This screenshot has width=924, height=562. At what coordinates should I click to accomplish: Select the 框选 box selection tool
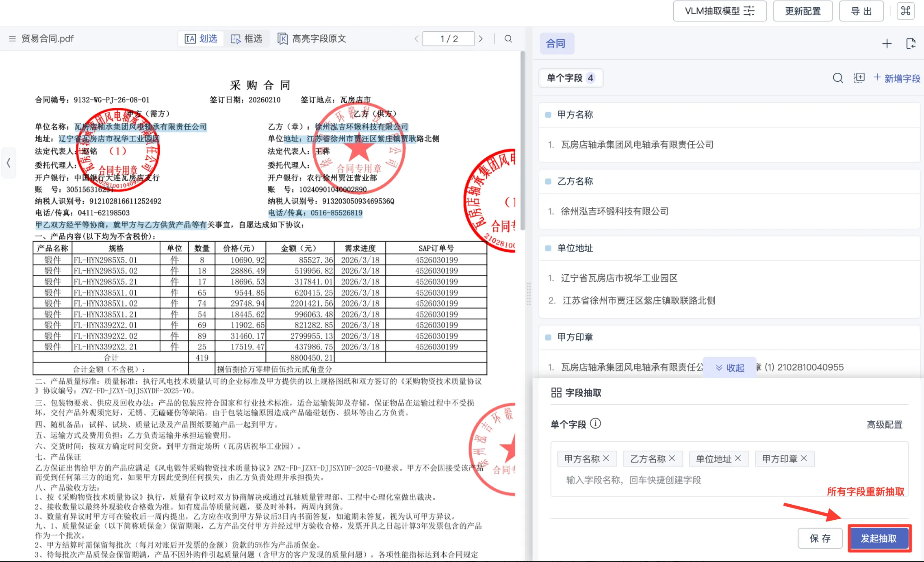coord(247,39)
